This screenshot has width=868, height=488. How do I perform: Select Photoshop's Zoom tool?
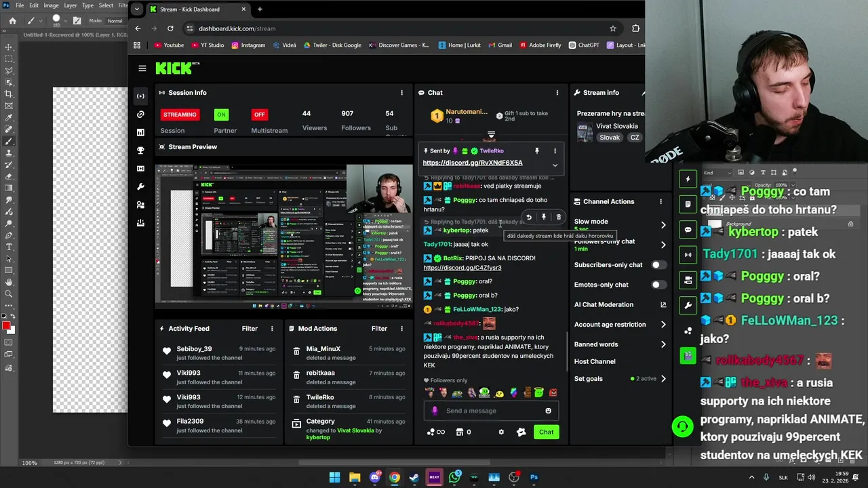9,293
